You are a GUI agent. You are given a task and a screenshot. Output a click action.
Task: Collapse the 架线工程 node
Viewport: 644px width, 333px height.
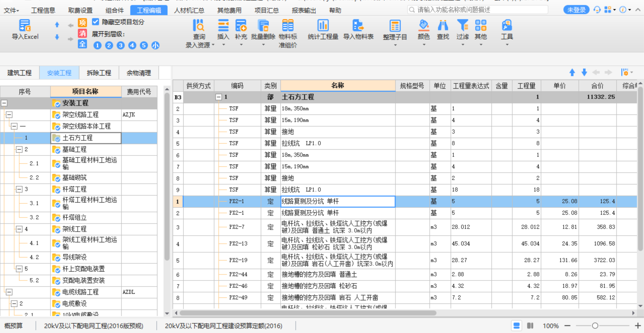(x=19, y=229)
